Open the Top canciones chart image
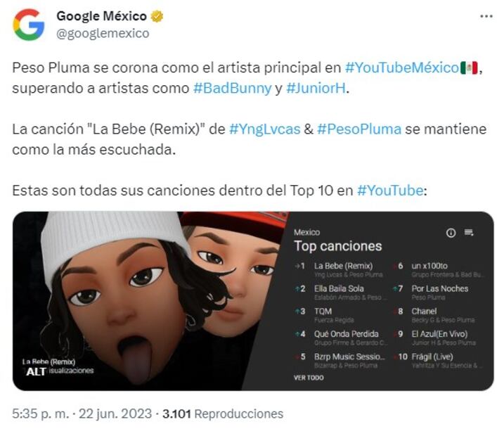The image size is (504, 436). click(x=253, y=301)
